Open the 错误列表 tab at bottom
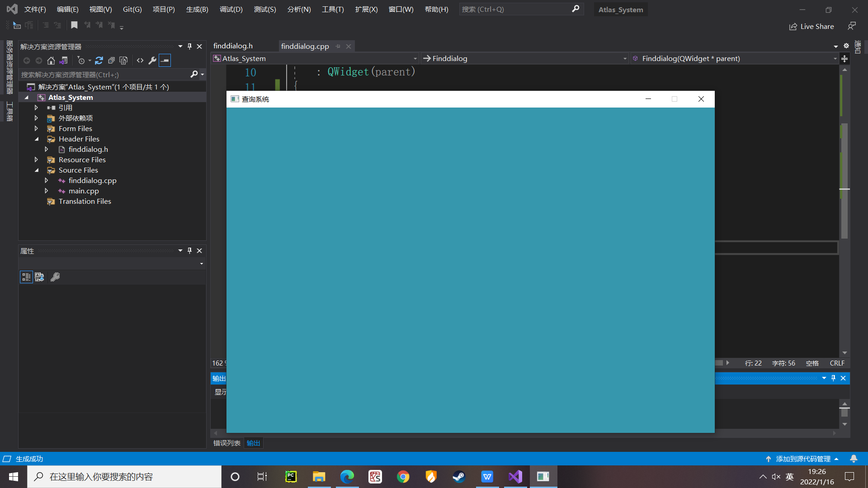 (x=226, y=443)
